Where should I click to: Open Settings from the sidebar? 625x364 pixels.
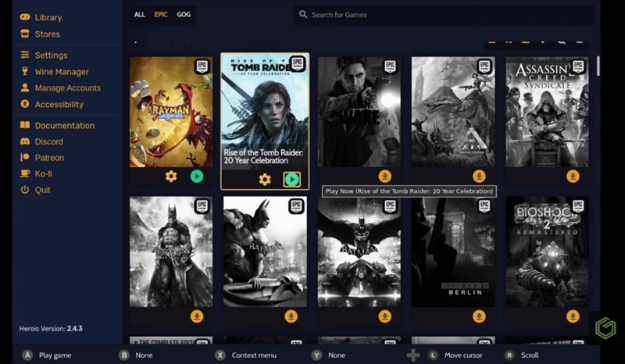click(44, 55)
